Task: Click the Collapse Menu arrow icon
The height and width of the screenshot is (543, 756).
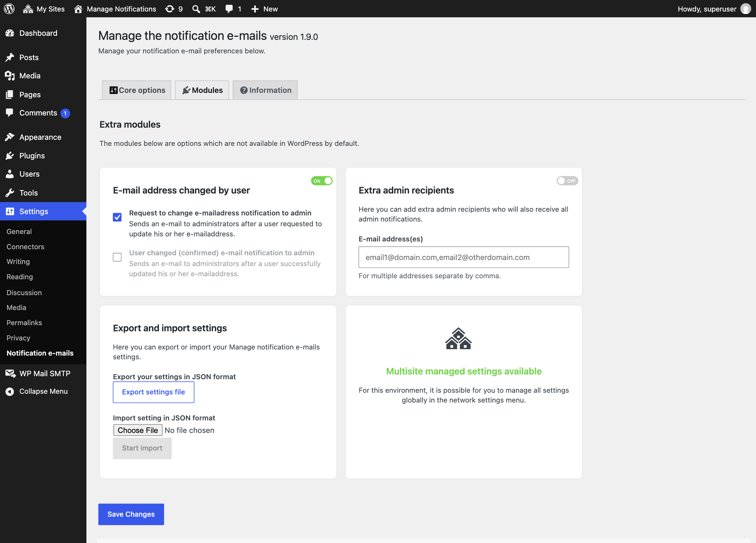Action: pyautogui.click(x=10, y=391)
